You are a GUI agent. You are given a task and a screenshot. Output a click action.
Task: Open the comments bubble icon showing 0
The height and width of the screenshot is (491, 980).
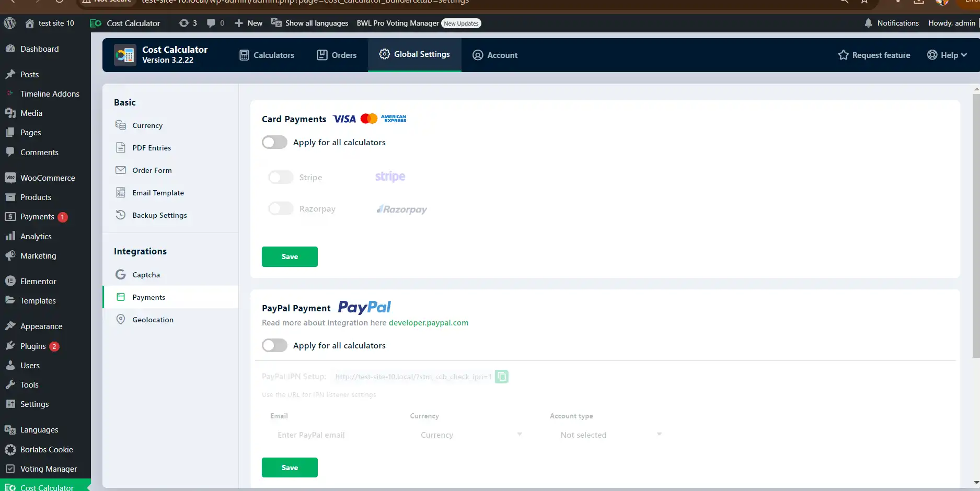coord(211,23)
